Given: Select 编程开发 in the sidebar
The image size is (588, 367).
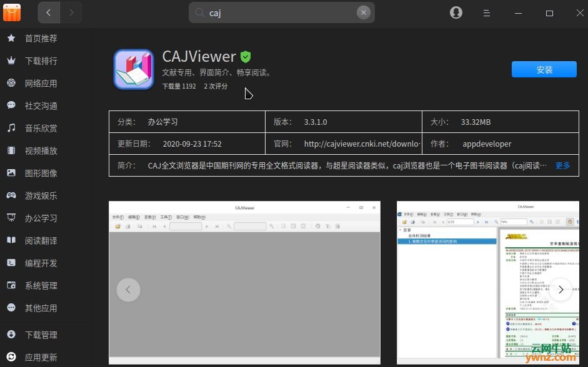Looking at the screenshot, I should click(41, 263).
